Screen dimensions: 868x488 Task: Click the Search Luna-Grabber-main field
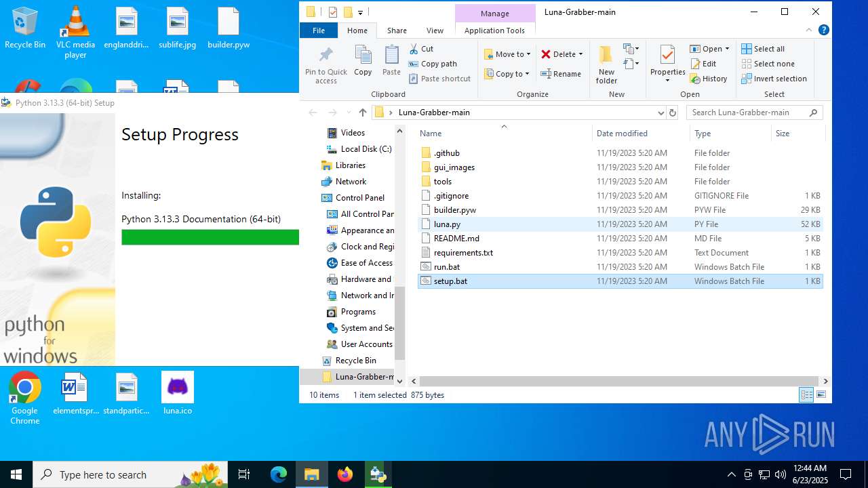754,113
